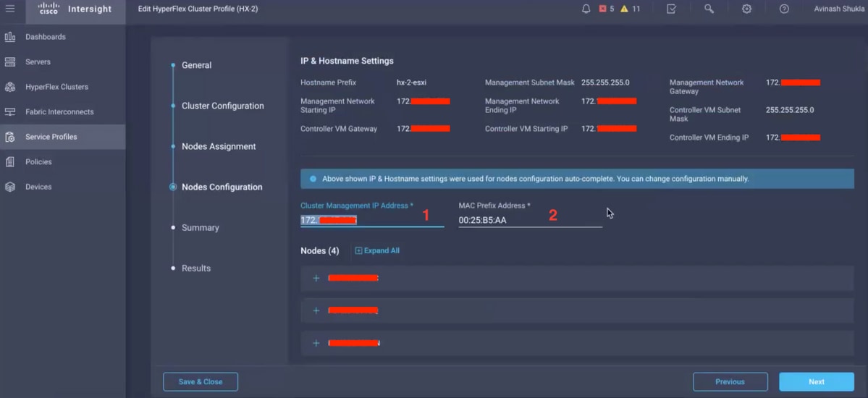
Task: Click the Policies sidebar icon
Action: point(10,161)
